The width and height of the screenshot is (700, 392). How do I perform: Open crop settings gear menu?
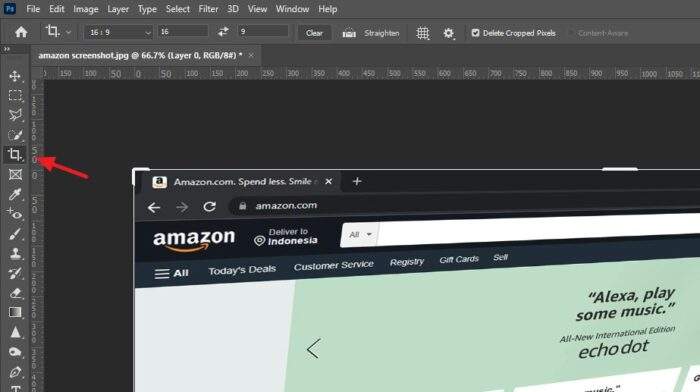448,33
